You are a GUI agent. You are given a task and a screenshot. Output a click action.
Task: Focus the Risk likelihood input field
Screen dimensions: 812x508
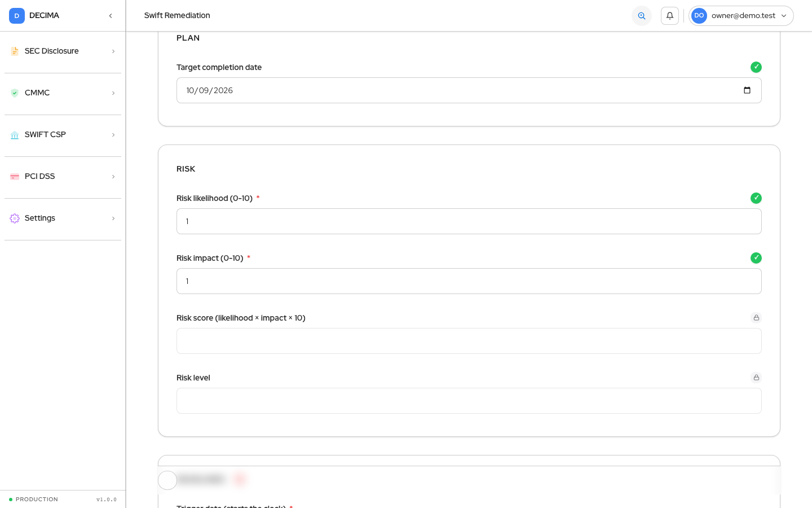pyautogui.click(x=469, y=221)
